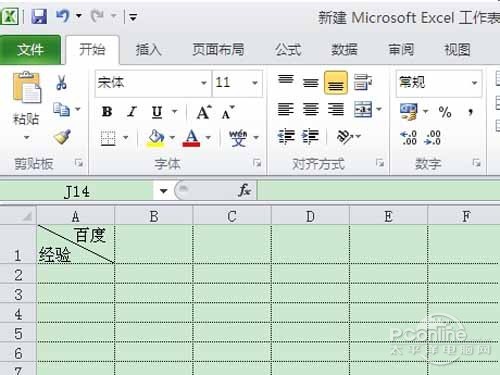This screenshot has height=375, width=500.
Task: Switch to the 数据 (Data) tab
Action: click(x=344, y=50)
